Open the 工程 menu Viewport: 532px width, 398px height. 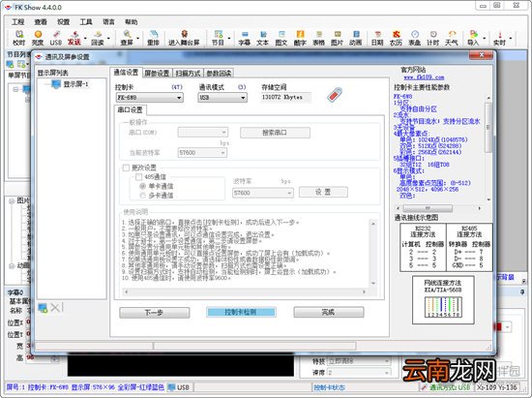tap(18, 21)
